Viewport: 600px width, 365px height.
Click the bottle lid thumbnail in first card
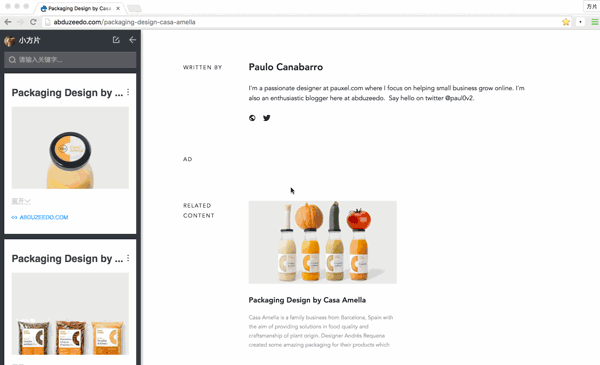[x=70, y=148]
